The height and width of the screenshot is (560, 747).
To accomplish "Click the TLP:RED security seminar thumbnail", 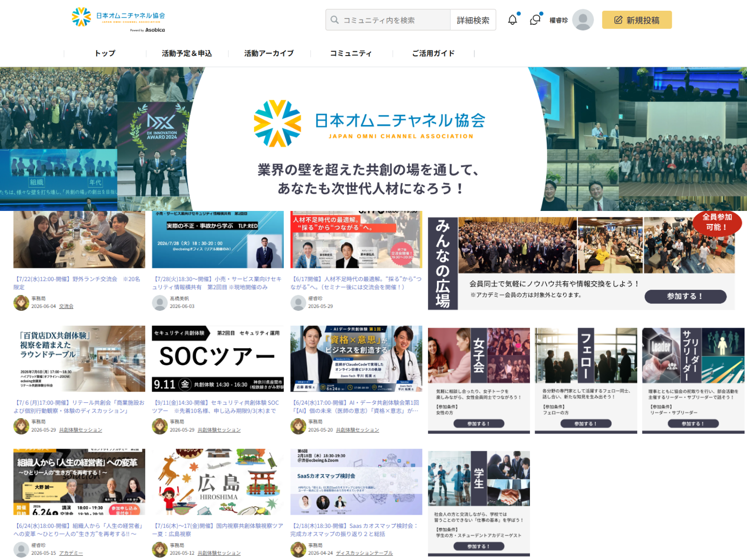I will [x=218, y=239].
